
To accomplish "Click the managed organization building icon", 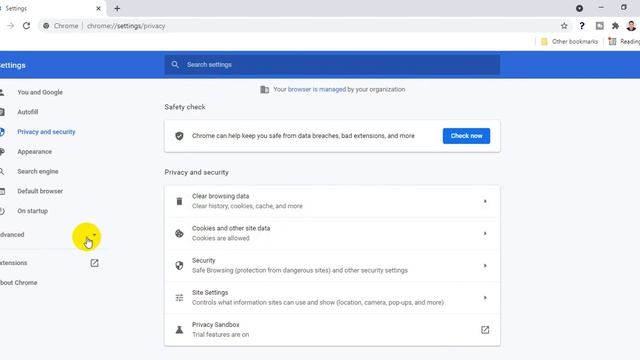I will pos(264,89).
